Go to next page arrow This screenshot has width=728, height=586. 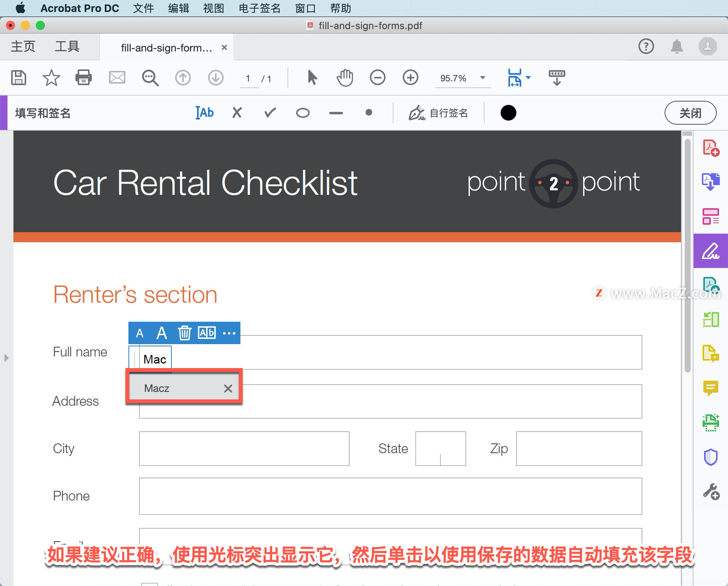(216, 78)
